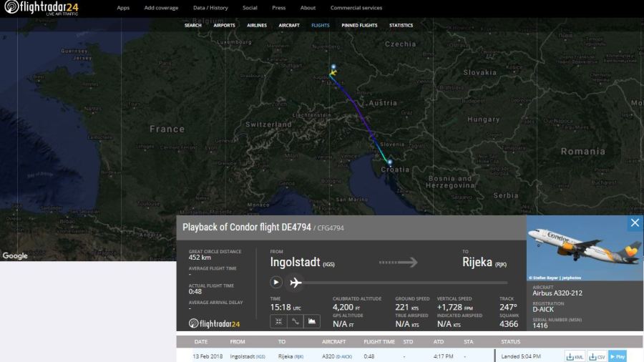Go to Commercial services page

[356, 8]
